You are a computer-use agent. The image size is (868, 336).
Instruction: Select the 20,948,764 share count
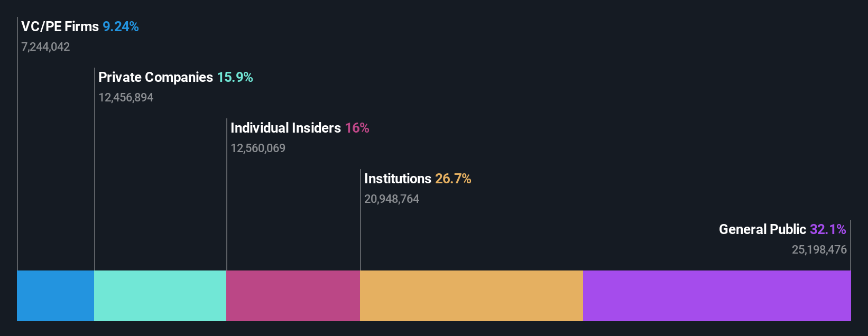coord(392,199)
